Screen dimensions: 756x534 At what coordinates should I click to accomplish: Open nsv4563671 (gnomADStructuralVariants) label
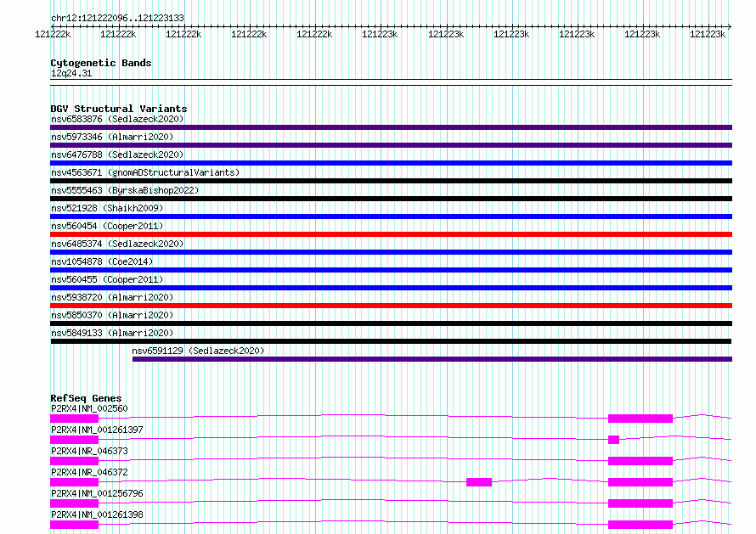click(145, 172)
